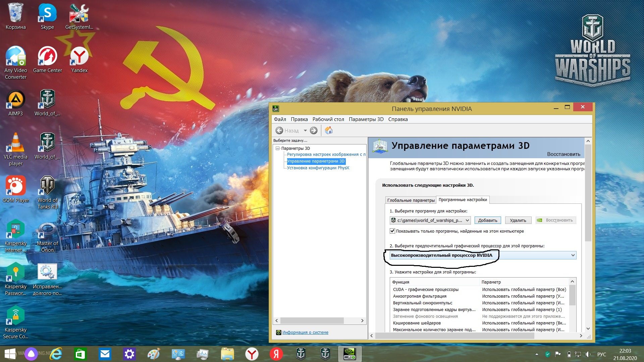Select the Вертикальный синхроимпульс row

point(480,303)
